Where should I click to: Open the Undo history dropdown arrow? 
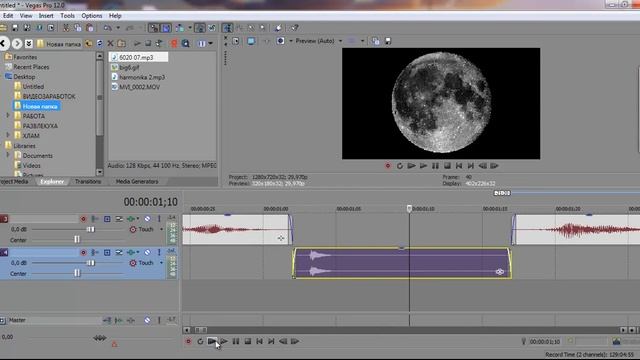(x=118, y=28)
